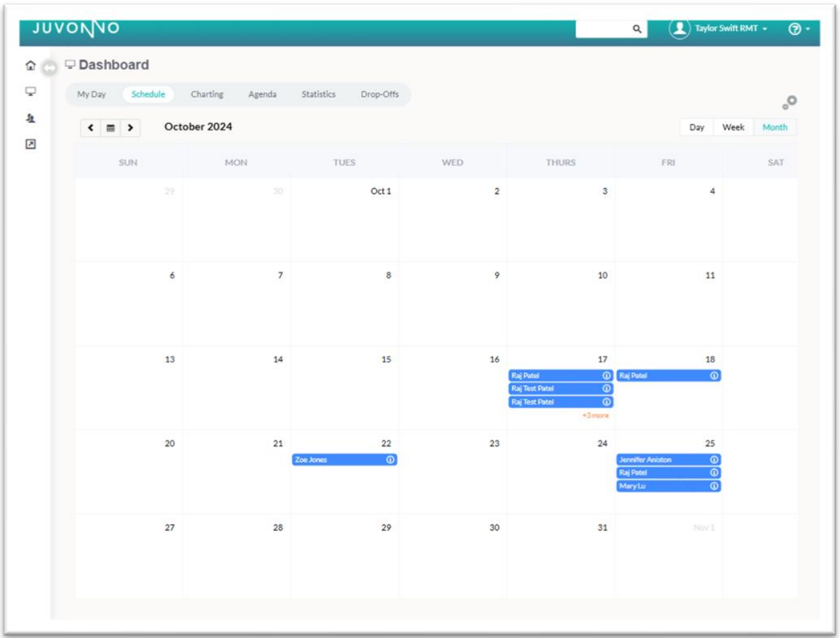The width and height of the screenshot is (840, 638).
Task: Open the patients icon in left sidebar
Action: [30, 117]
